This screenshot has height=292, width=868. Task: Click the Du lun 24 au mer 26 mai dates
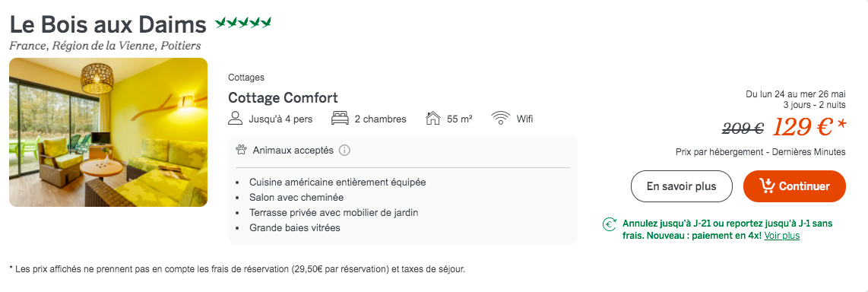pyautogui.click(x=796, y=94)
